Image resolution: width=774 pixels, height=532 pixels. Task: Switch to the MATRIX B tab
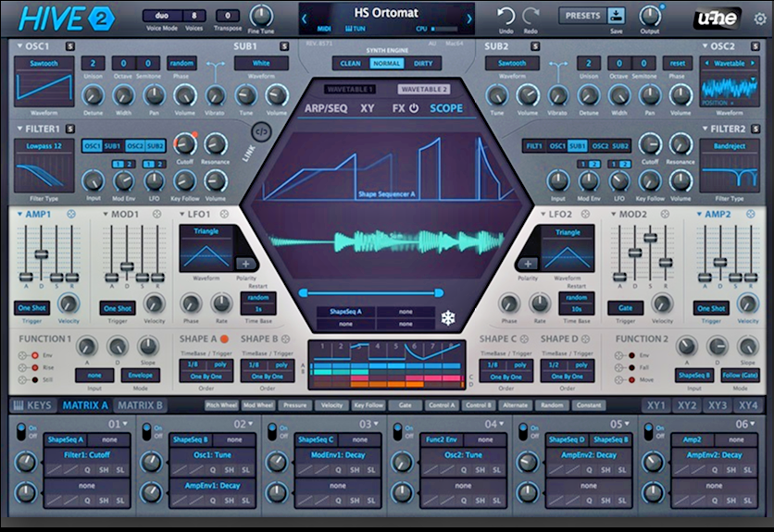coord(141,405)
